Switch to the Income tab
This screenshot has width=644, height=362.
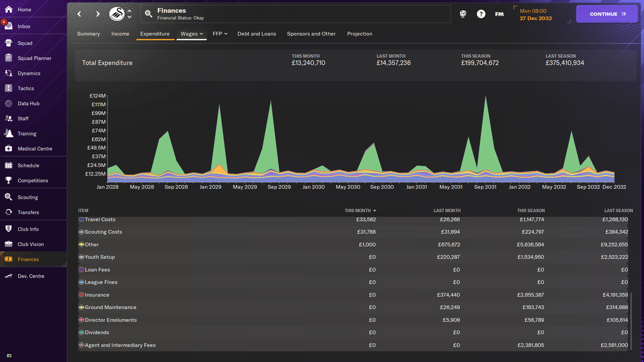[120, 34]
